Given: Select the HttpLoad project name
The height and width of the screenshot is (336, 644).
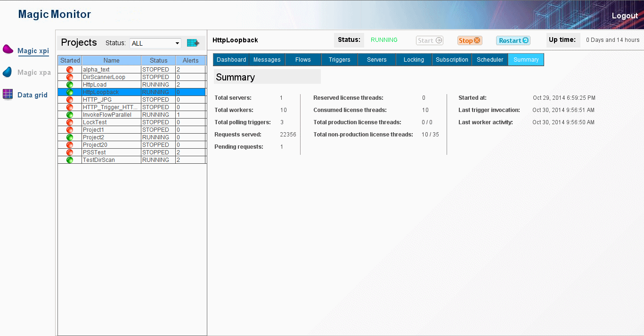Looking at the screenshot, I should point(95,85).
